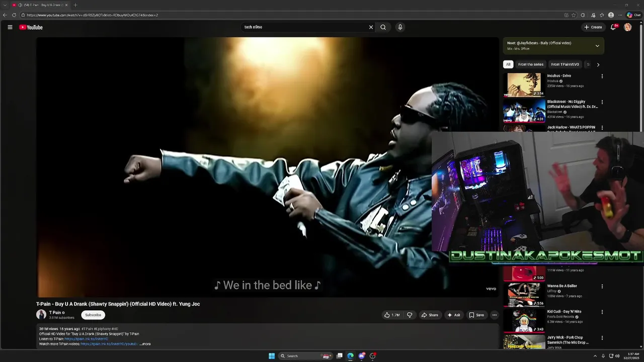Clear the search box with X
This screenshot has height=362, width=644.
pos(371,27)
